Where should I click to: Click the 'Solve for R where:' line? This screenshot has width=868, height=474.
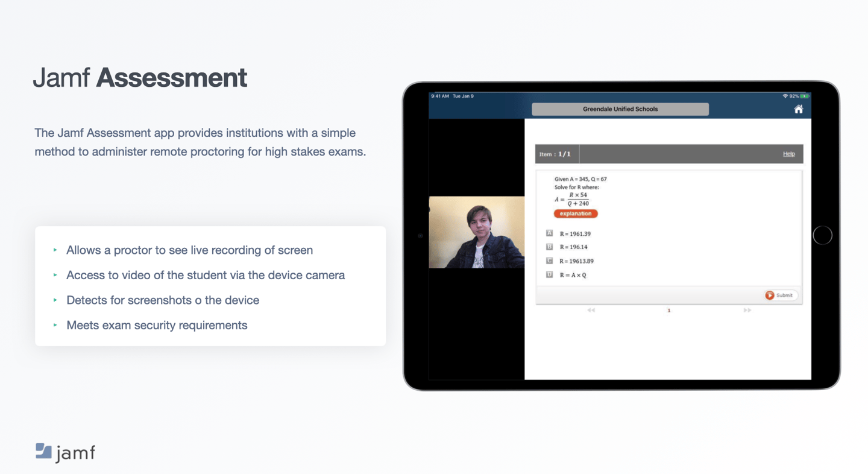[x=577, y=187]
